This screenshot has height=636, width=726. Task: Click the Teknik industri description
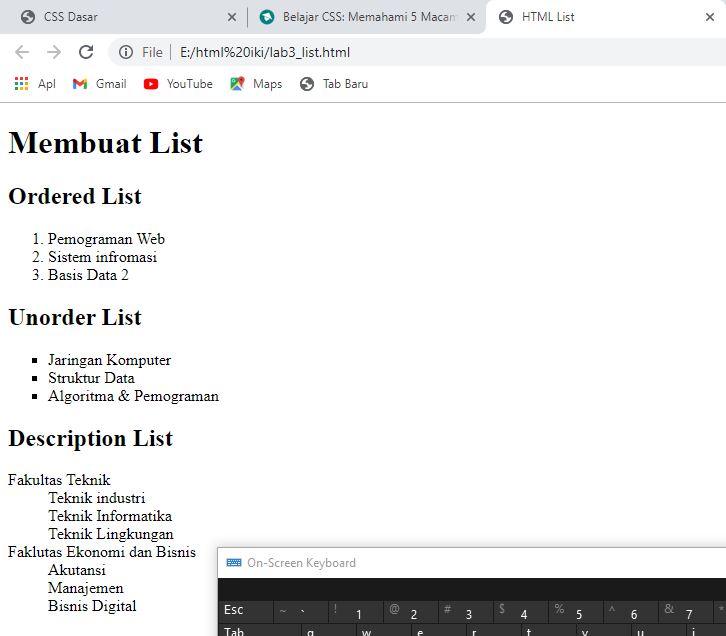[x=96, y=498]
